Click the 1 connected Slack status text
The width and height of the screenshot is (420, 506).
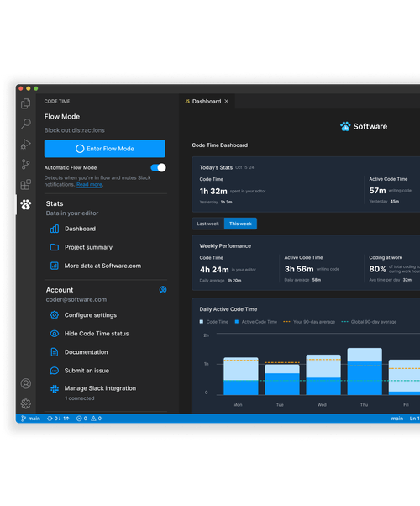tap(80, 398)
